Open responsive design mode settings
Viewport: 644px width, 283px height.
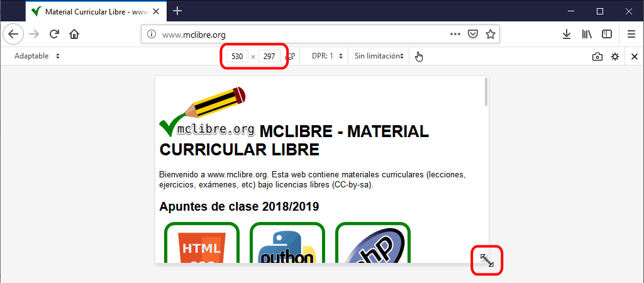[615, 57]
